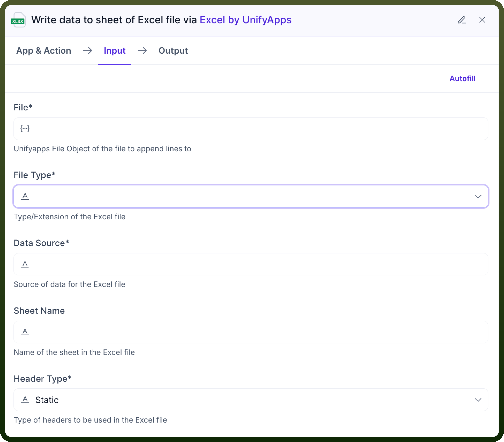504x442 pixels.
Task: Select the Input tab
Action: coord(115,51)
